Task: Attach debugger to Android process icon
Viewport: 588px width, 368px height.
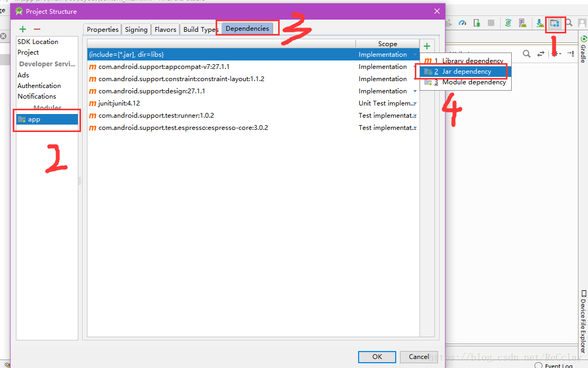Action: coord(477,23)
